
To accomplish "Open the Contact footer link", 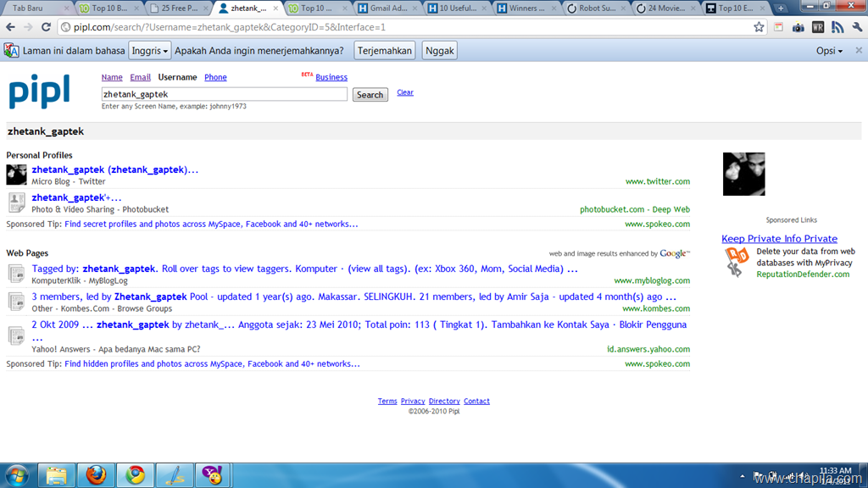I will click(476, 401).
